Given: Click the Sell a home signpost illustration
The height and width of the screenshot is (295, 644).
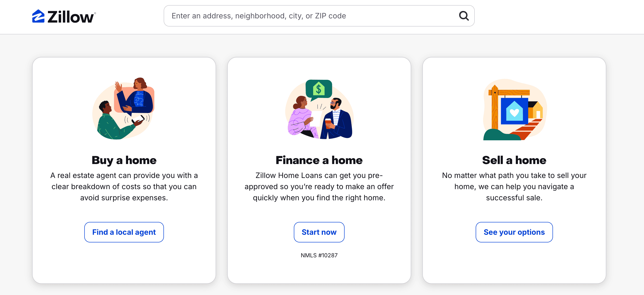Looking at the screenshot, I should coord(514,110).
